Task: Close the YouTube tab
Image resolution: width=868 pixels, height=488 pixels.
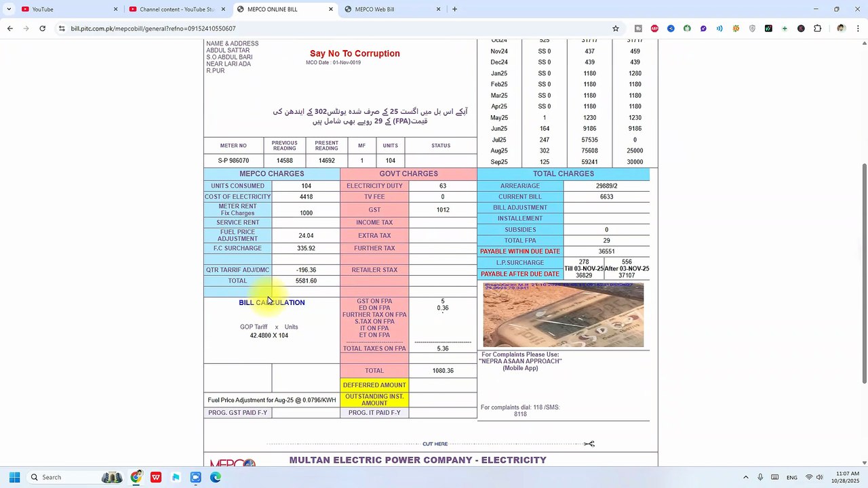Action: tap(116, 9)
